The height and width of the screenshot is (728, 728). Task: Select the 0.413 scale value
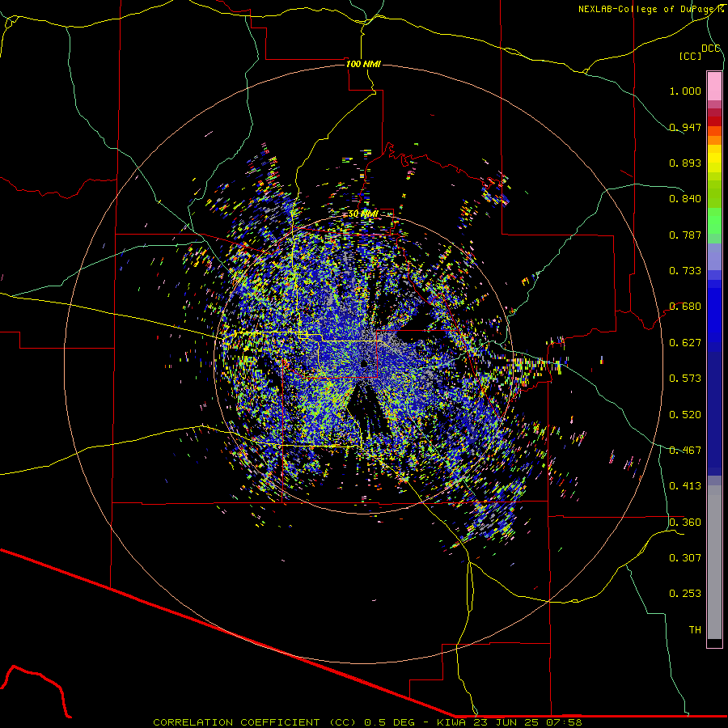(685, 486)
